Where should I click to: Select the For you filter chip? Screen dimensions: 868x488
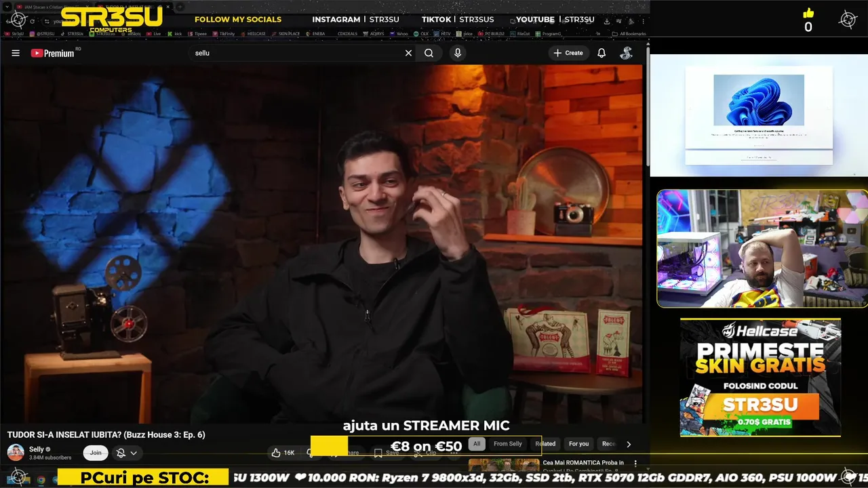[578, 444]
